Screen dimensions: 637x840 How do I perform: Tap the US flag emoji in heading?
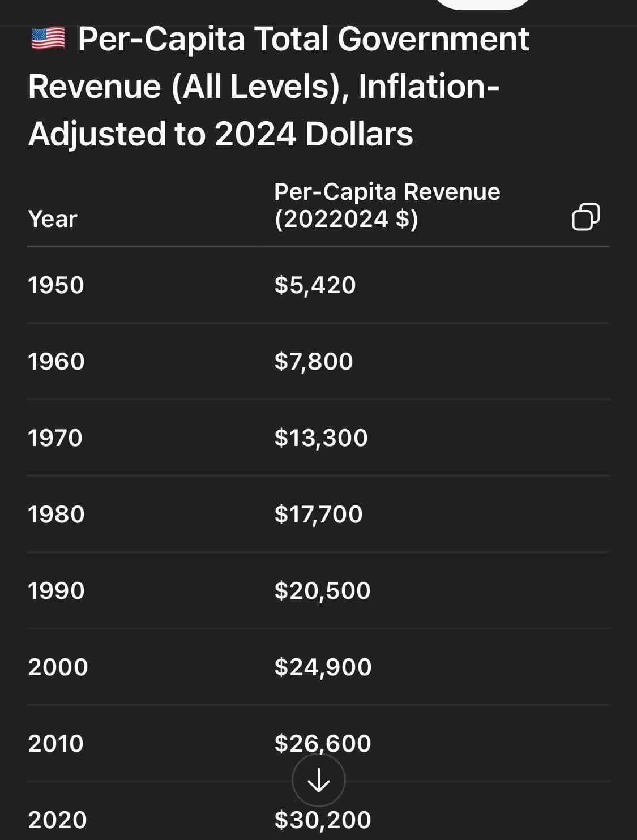tap(48, 40)
